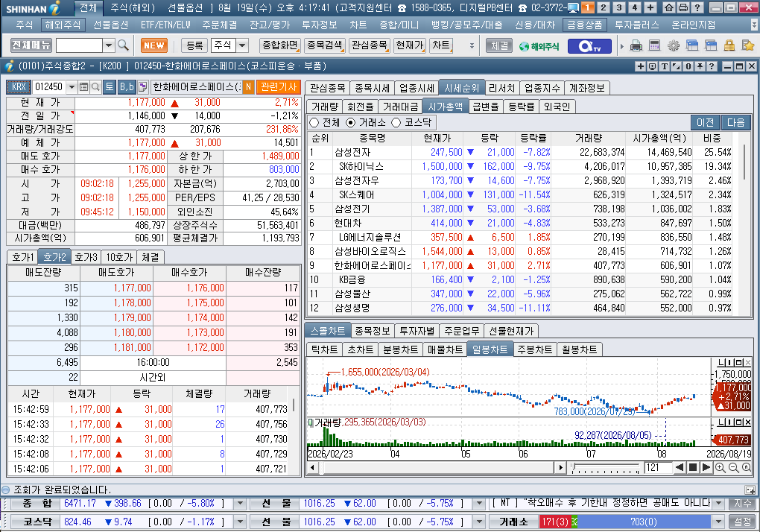
Task: Open the 주식 type dropdown in the toolbar
Action: pyautogui.click(x=242, y=45)
